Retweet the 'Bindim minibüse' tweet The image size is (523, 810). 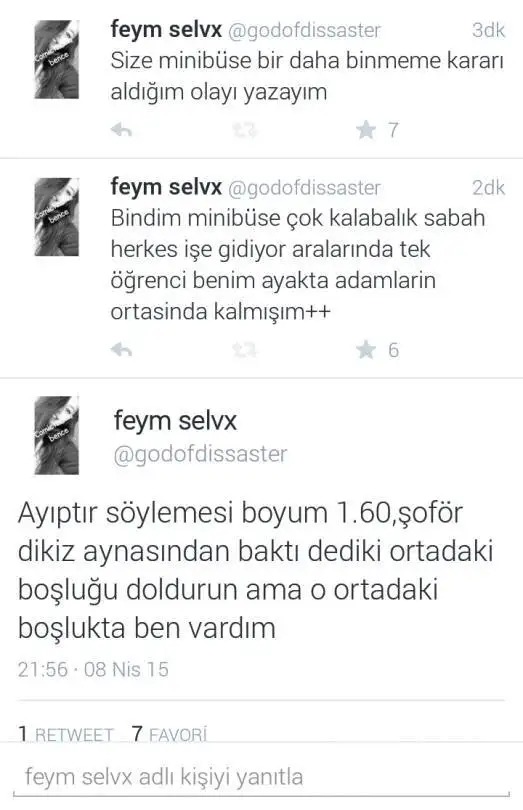point(244,350)
